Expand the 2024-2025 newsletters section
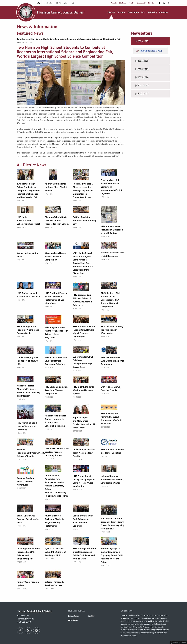 point(151,69)
